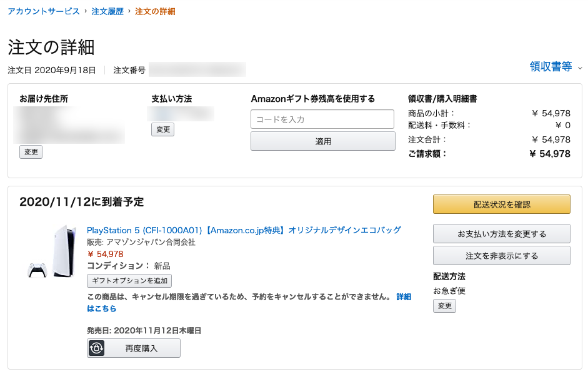Focus the gift code input field
This screenshot has height=374, width=588.
click(x=322, y=119)
